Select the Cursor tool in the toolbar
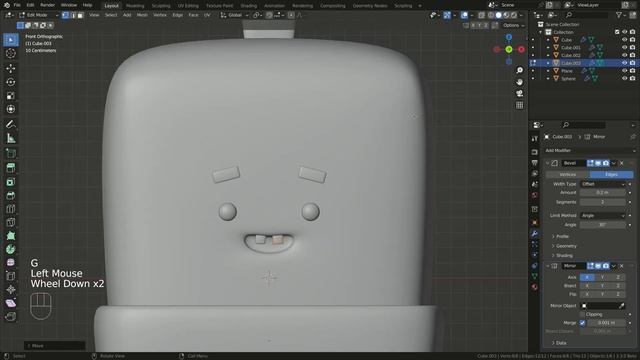The height and width of the screenshot is (360, 640). click(x=11, y=53)
